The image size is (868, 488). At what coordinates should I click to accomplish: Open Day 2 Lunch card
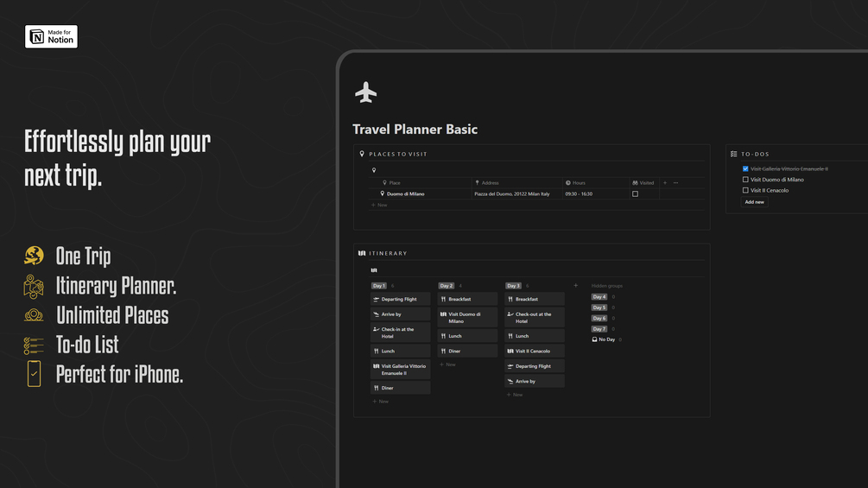point(468,336)
